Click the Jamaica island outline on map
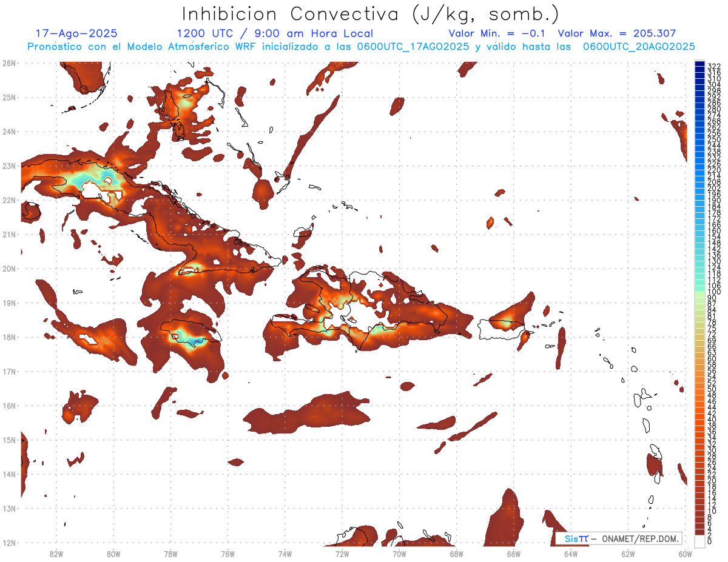The image size is (728, 562). 190,333
